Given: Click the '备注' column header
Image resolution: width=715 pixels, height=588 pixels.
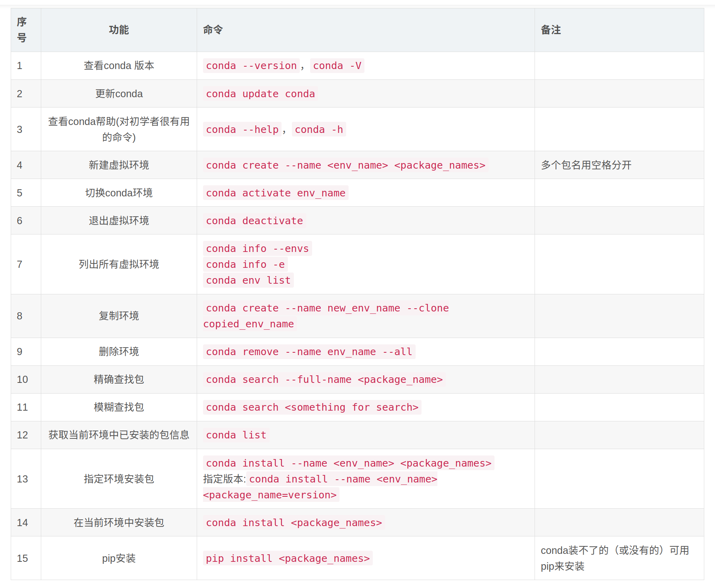Looking at the screenshot, I should (x=619, y=30).
